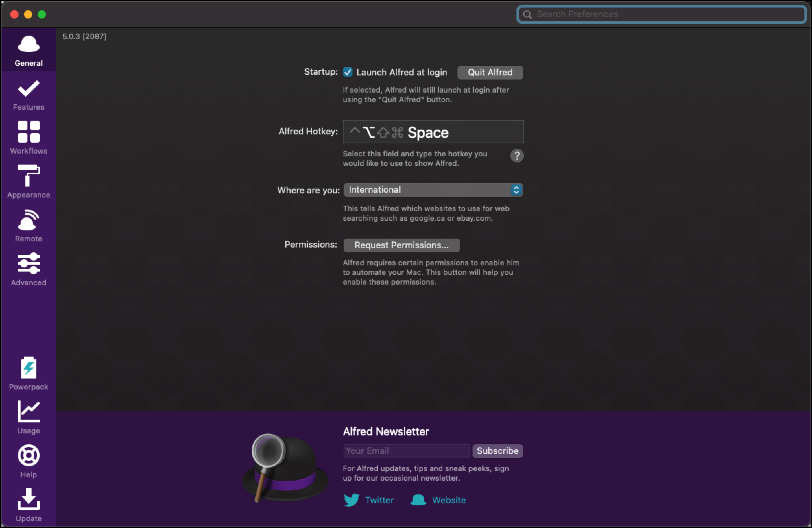The width and height of the screenshot is (812, 528).
Task: Open the Advanced sliders section
Action: tap(29, 269)
